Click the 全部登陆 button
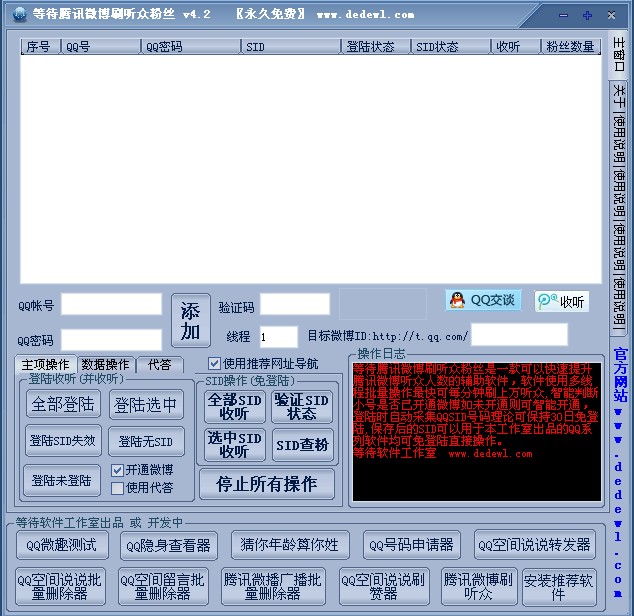Viewport: 634px width, 616px height. pyautogui.click(x=63, y=404)
